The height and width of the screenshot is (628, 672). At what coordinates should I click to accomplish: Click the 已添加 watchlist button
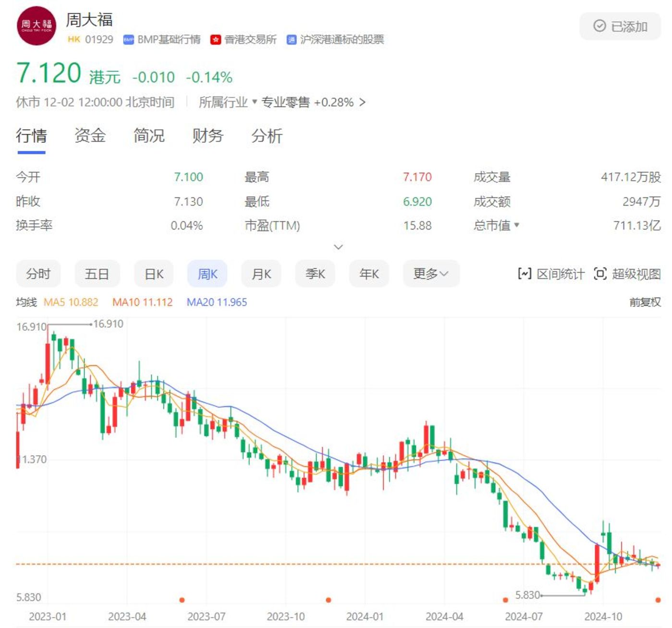click(620, 26)
